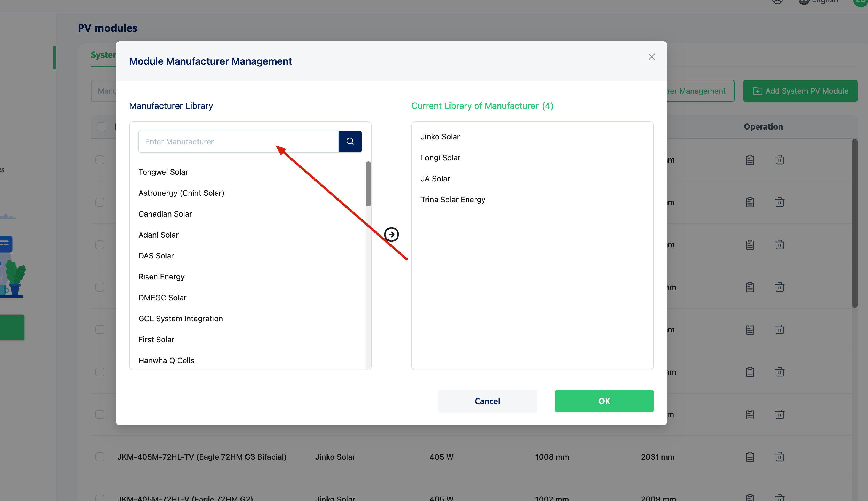
Task: Tick the checkbox of the second table row
Action: (100, 202)
